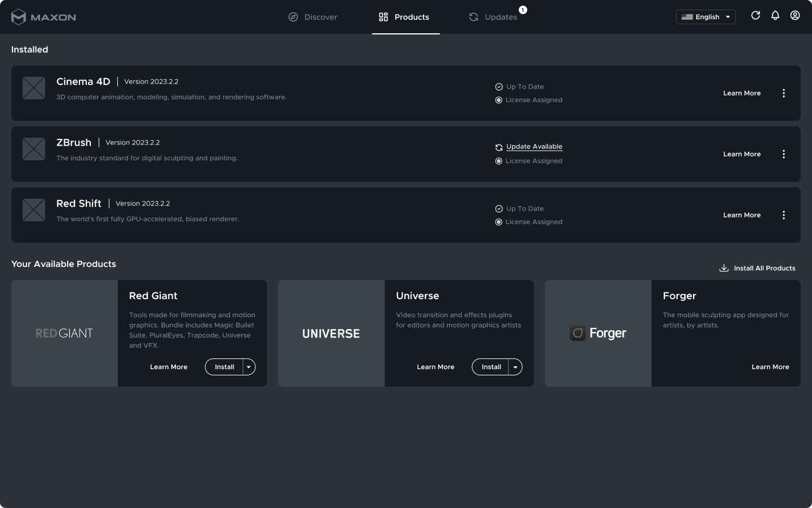The height and width of the screenshot is (508, 812).
Task: Click the Cinema 4D title
Action: 83,82
